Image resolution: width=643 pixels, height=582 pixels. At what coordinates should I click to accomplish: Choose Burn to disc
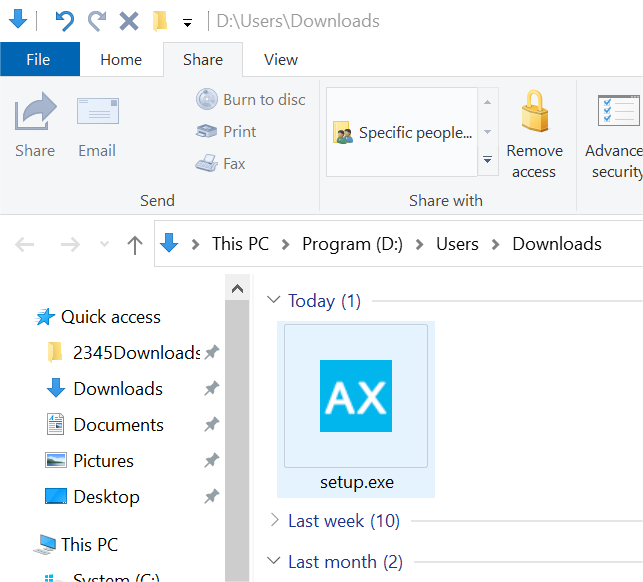(x=251, y=100)
